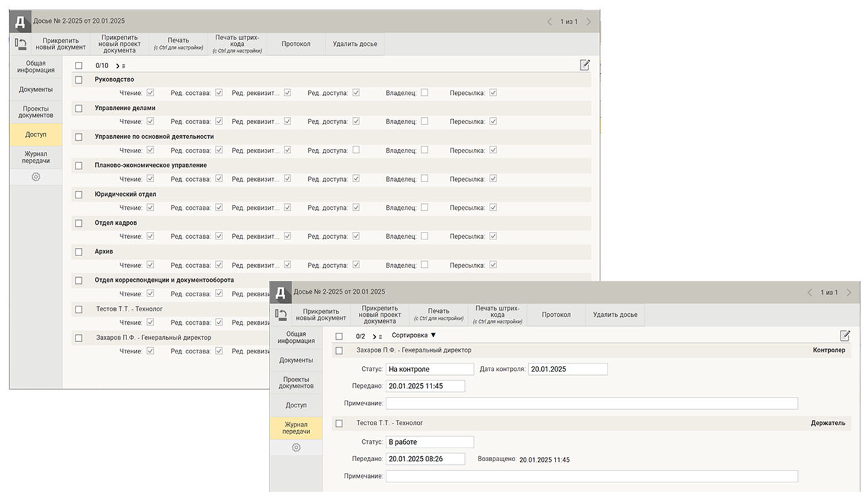868x496 pixels.
Task: Click the return icon in the transfer journal window toolbar
Action: point(281,315)
